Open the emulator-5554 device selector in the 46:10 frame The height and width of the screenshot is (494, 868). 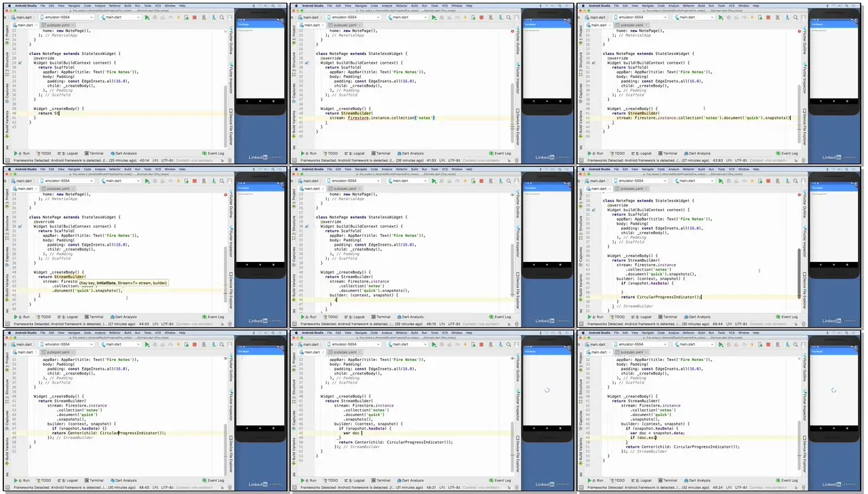point(353,180)
